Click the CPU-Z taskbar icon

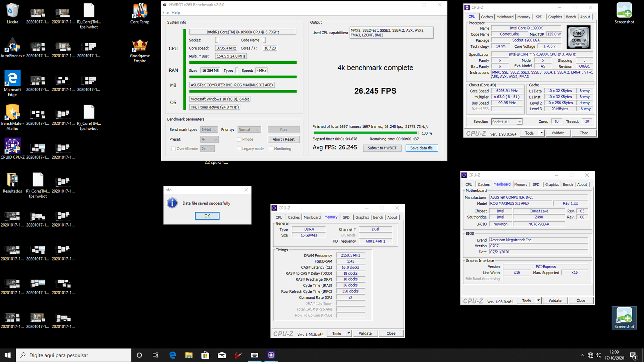[x=271, y=355]
